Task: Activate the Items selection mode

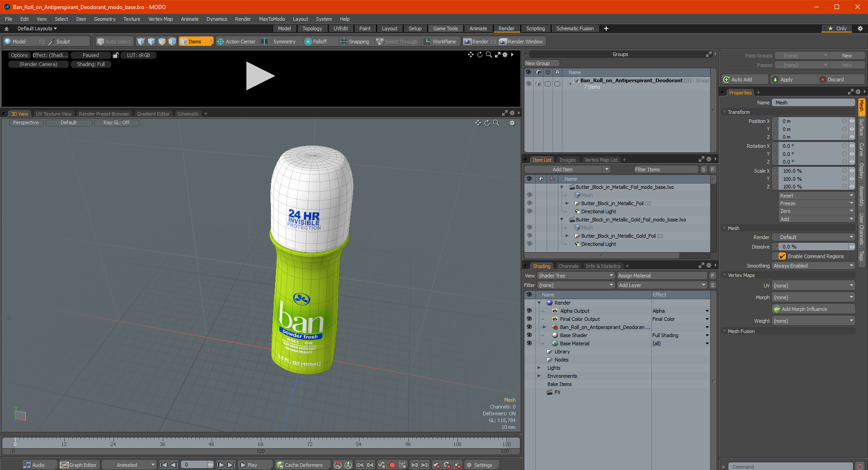Action: (x=196, y=42)
